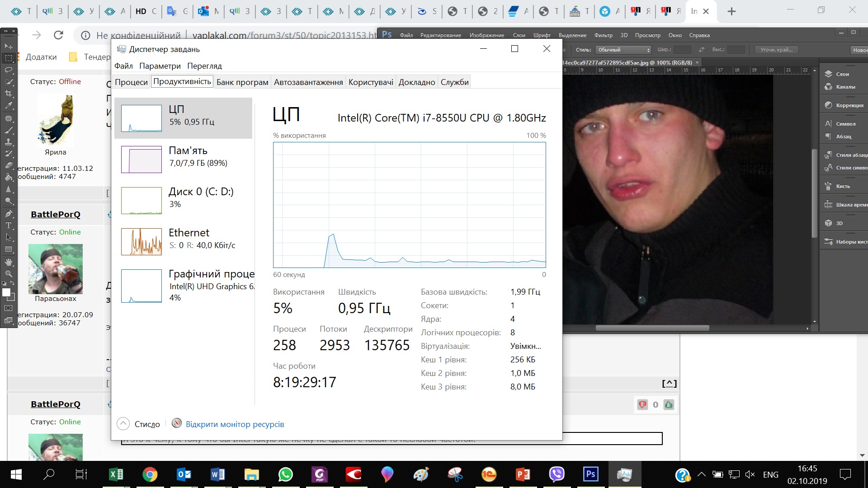Click the Photoshop canvas horizontal scrollbar

coord(652,328)
